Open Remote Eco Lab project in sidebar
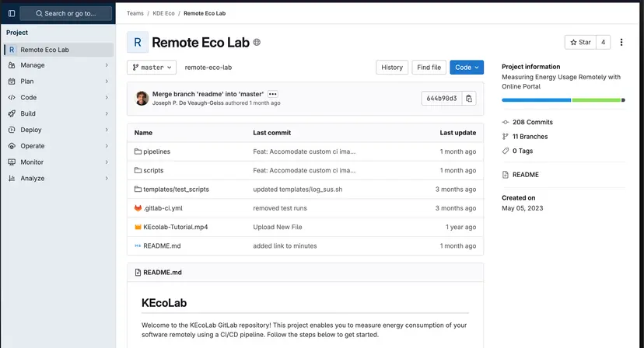The width and height of the screenshot is (644, 348). click(x=59, y=50)
